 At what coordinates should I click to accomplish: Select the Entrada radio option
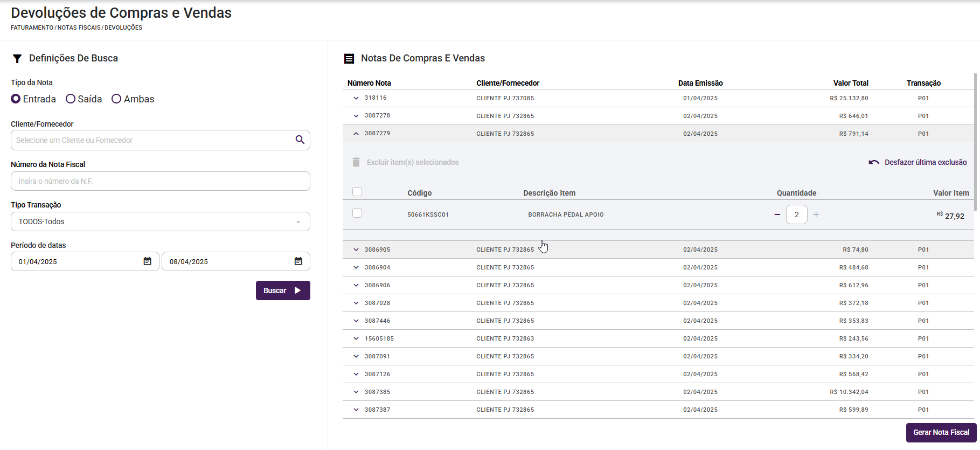(16, 99)
